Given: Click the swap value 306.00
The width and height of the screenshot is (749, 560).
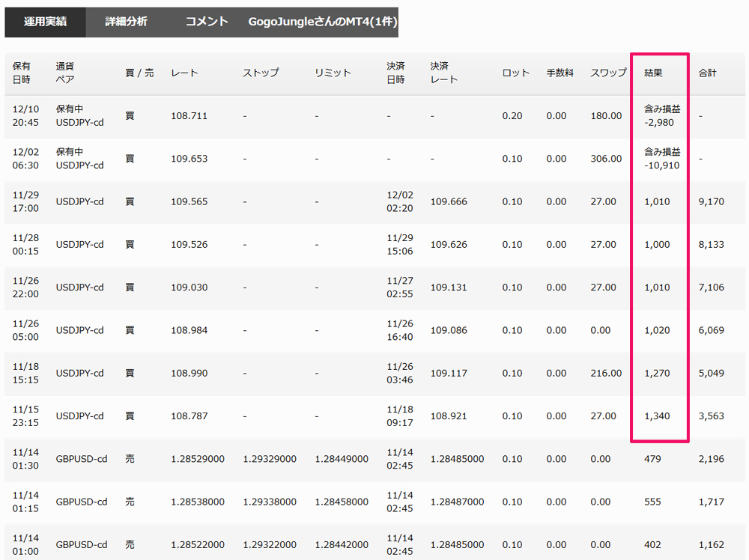Looking at the screenshot, I should (606, 159).
